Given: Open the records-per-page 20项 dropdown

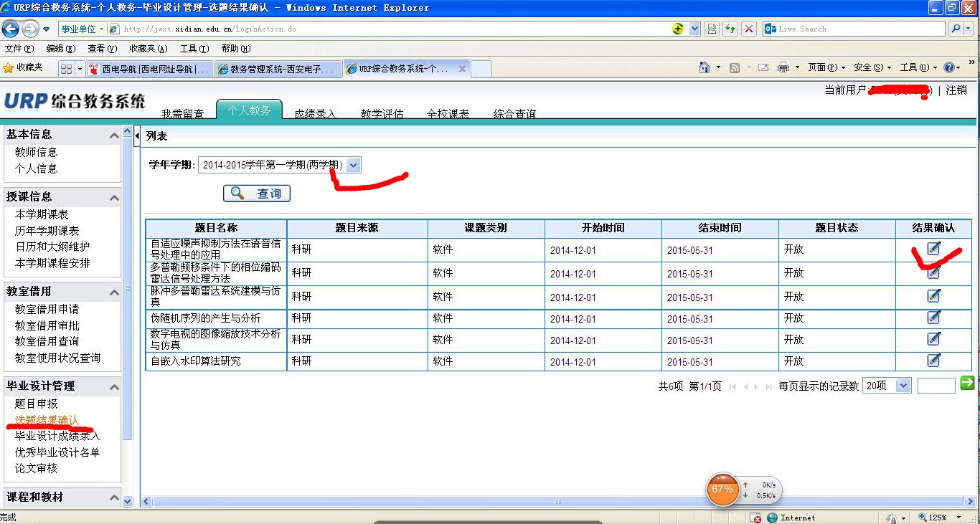Looking at the screenshot, I should point(903,386).
